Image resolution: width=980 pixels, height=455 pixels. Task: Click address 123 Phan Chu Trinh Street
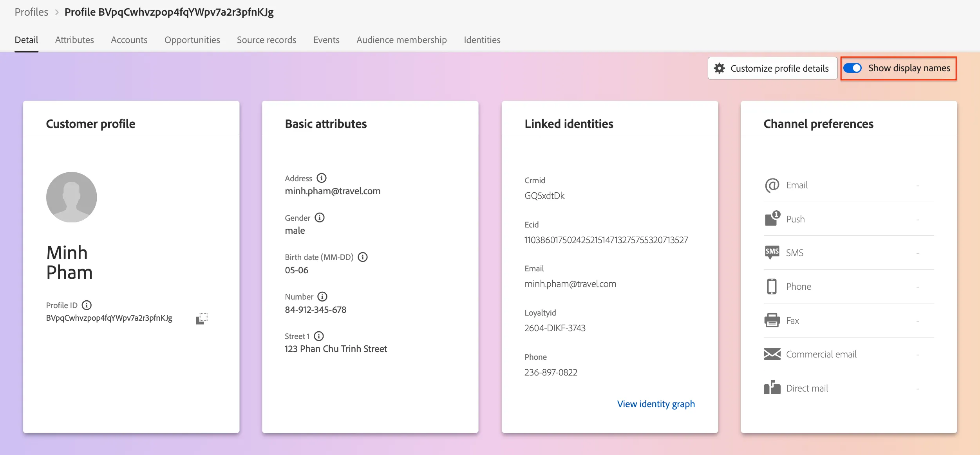[x=336, y=349]
